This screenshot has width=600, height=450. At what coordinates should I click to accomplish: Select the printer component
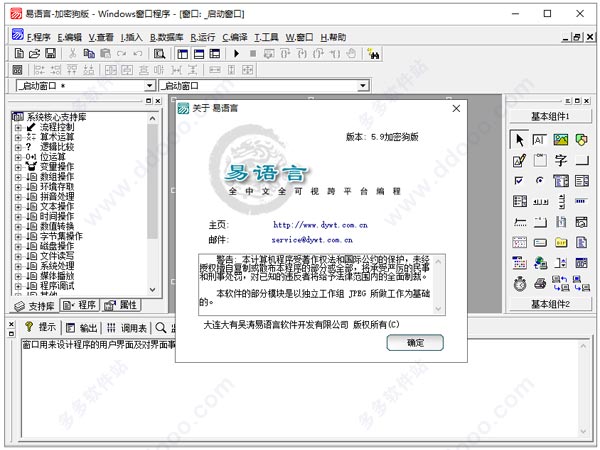point(540,284)
